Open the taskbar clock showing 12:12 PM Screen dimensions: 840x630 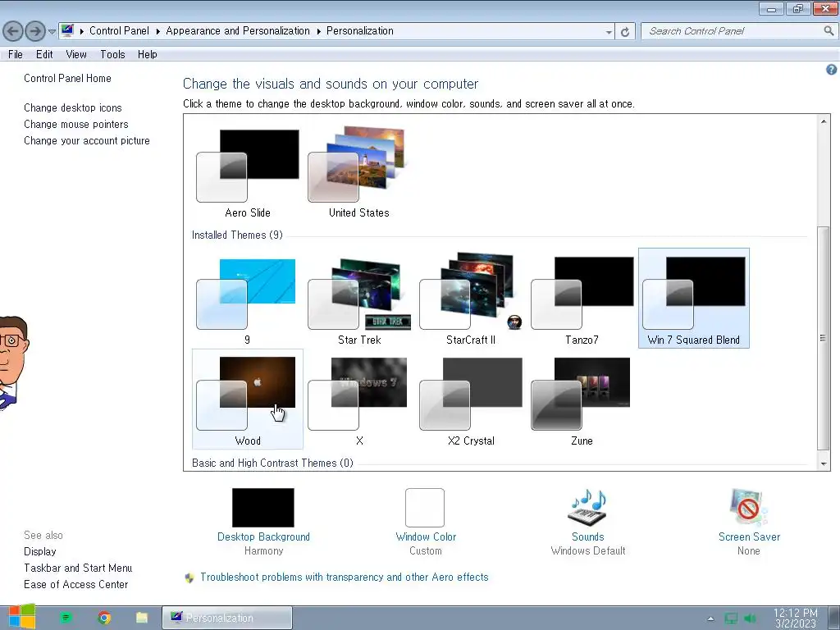(796, 619)
